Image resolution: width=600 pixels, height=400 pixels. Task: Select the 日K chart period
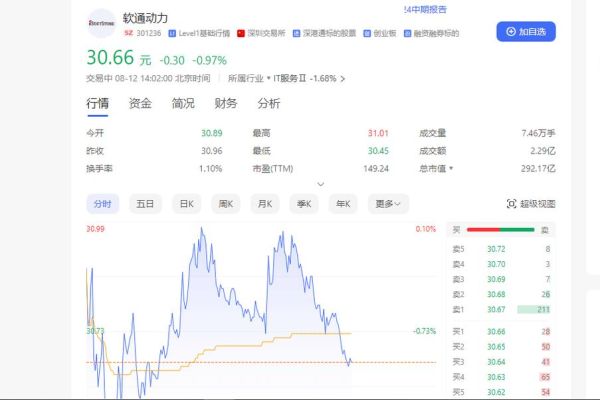pyautogui.click(x=187, y=204)
